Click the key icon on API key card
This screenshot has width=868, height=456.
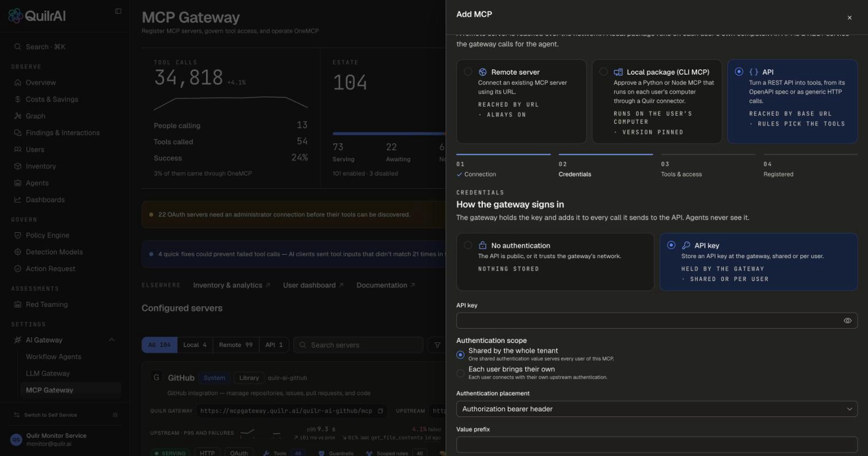click(x=686, y=245)
